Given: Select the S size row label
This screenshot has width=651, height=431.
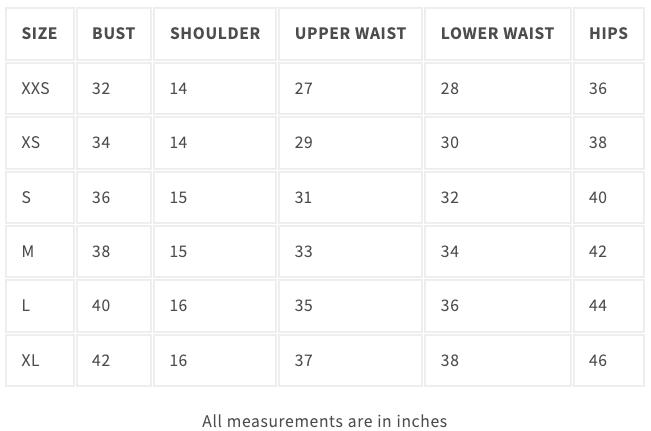Looking at the screenshot, I should (x=26, y=197).
